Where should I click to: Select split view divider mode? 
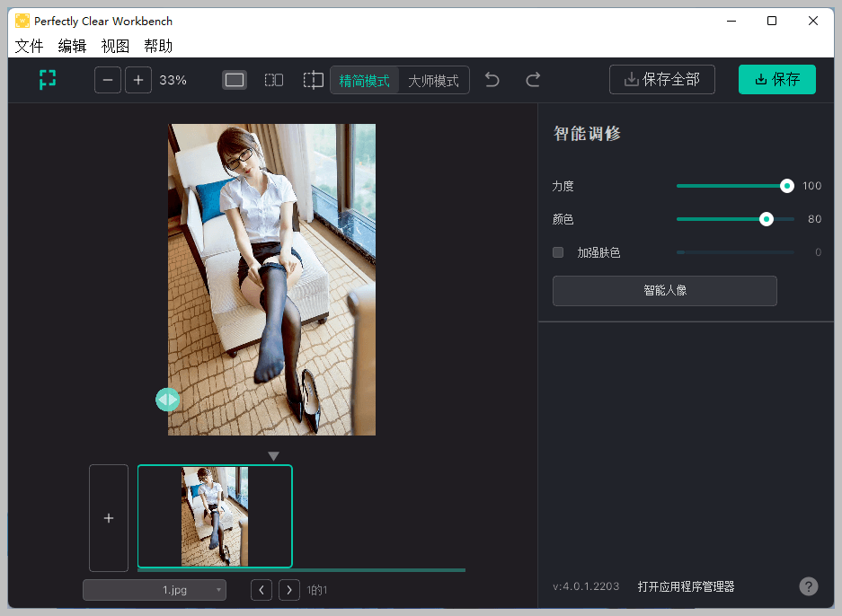pos(313,80)
